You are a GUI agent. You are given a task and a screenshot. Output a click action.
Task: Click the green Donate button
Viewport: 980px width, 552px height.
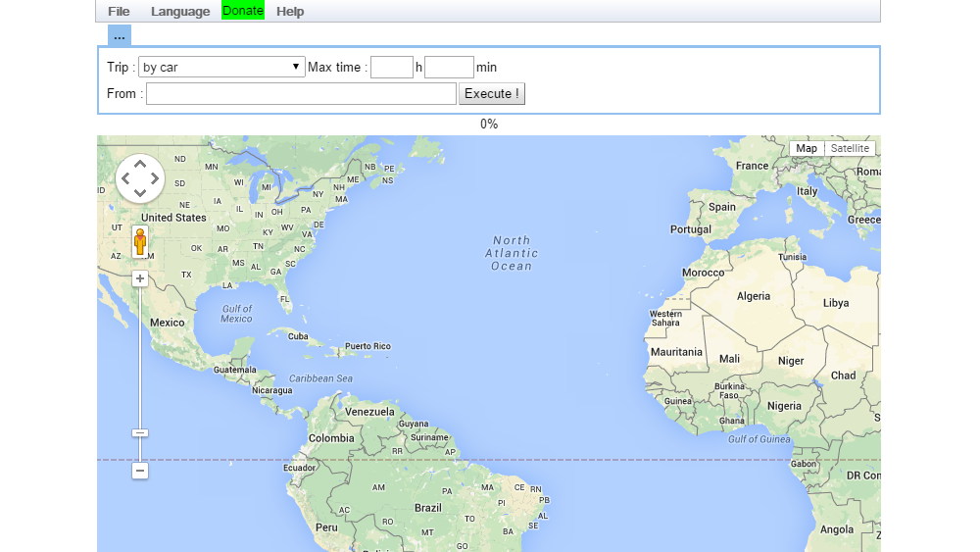(243, 11)
